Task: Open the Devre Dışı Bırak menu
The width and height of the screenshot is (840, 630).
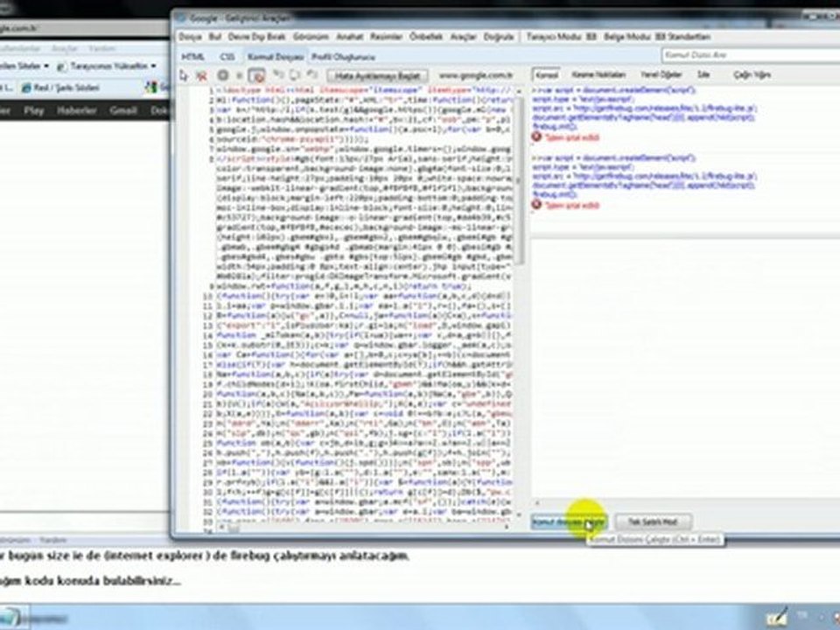Action: pos(256,37)
